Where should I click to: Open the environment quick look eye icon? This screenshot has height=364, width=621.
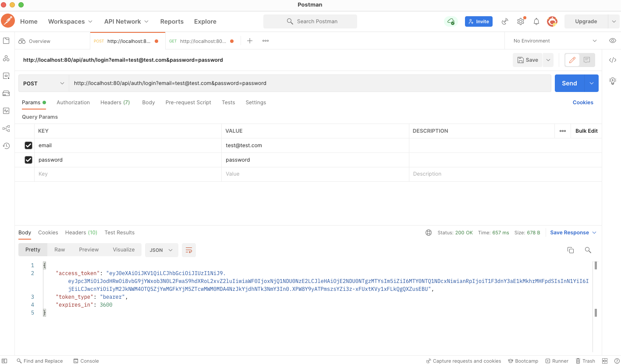(x=613, y=41)
